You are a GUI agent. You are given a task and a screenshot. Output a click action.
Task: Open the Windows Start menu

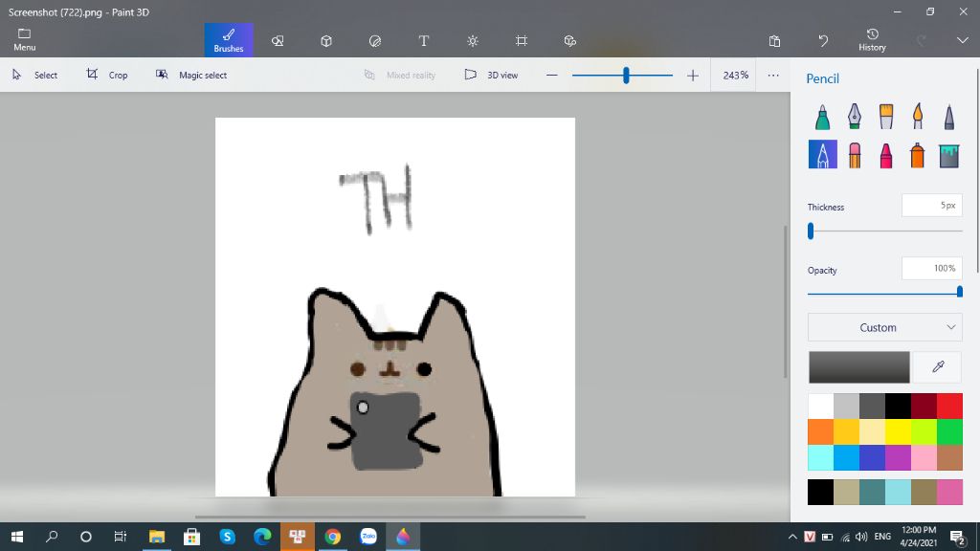coord(17,537)
